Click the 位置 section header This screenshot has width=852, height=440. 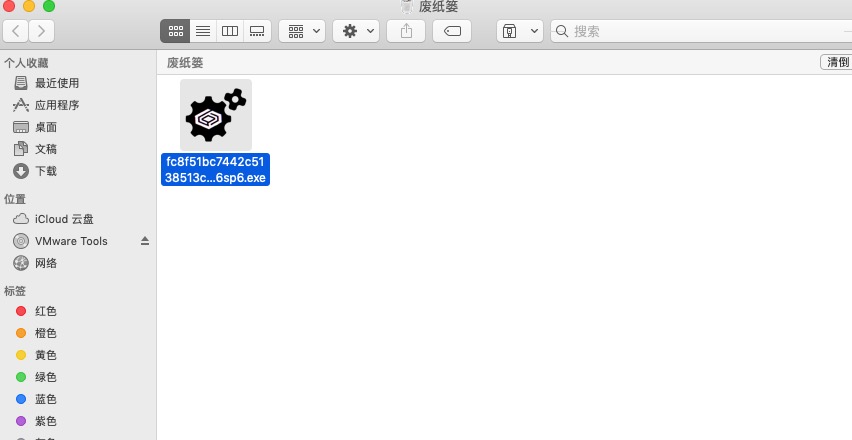tap(15, 199)
